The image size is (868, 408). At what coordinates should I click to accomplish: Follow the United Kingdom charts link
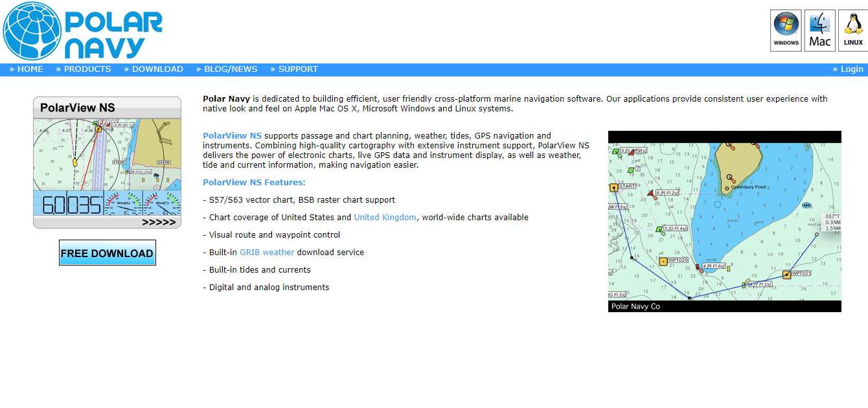pyautogui.click(x=385, y=217)
